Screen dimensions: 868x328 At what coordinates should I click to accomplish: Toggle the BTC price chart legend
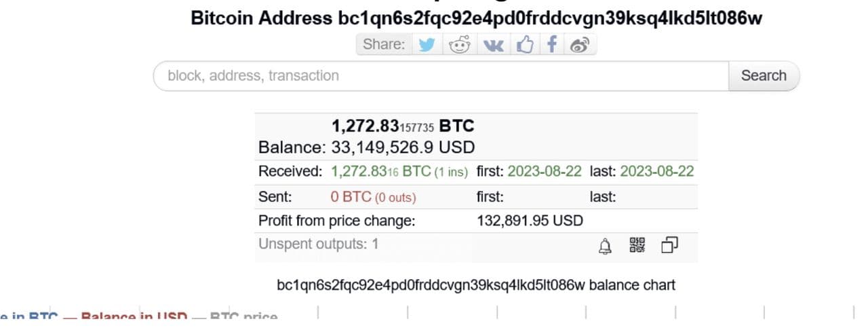point(243,318)
